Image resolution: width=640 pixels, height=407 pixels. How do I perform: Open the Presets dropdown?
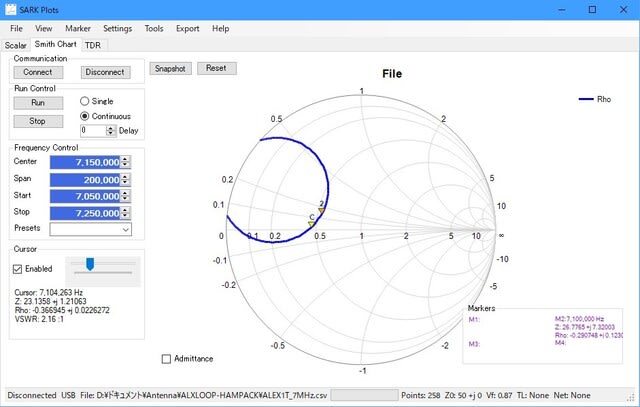pos(91,229)
